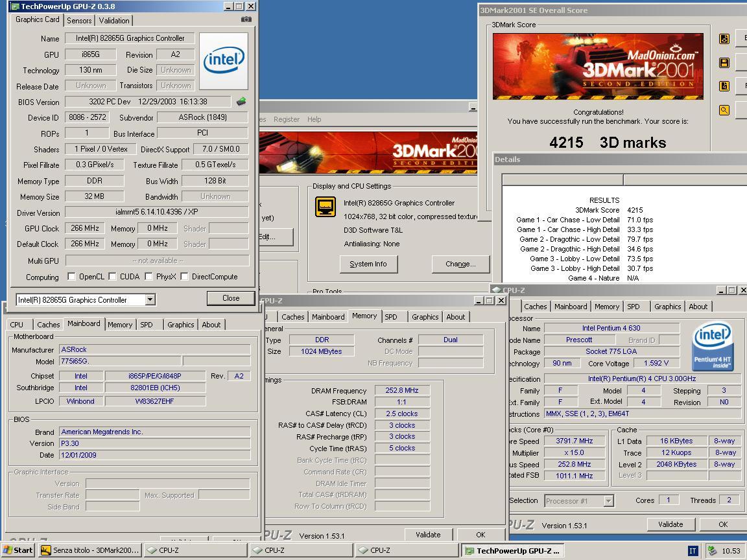Open the GPU selection dropdown in GPU-Z
Image resolution: width=747 pixels, height=560 pixels.
150,299
